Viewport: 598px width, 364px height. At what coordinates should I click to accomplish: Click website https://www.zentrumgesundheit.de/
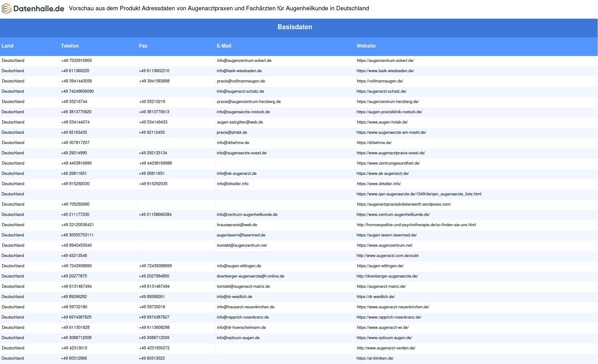388,163
